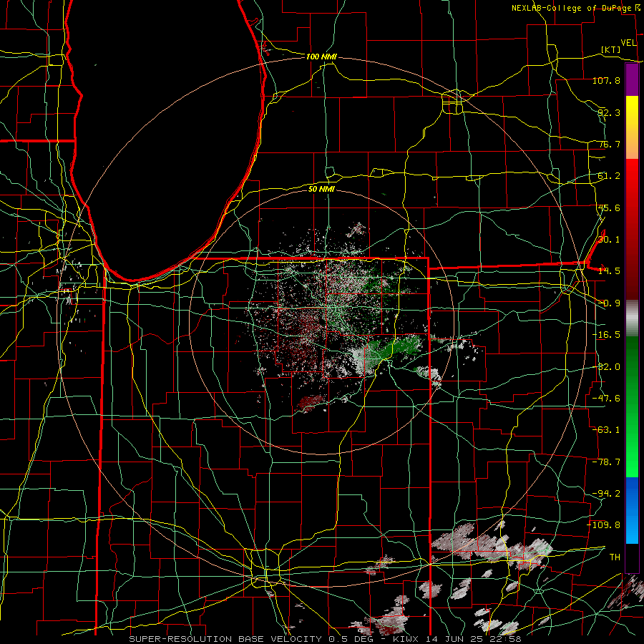This screenshot has height=644, width=644.
Task: Click the -32.0 velocity scale value
Action: [606, 367]
